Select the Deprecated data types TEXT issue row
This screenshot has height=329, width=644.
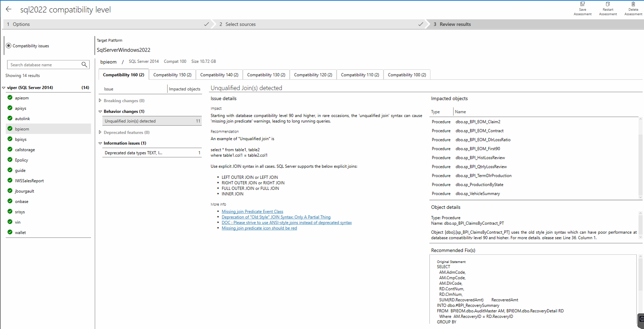pos(152,153)
